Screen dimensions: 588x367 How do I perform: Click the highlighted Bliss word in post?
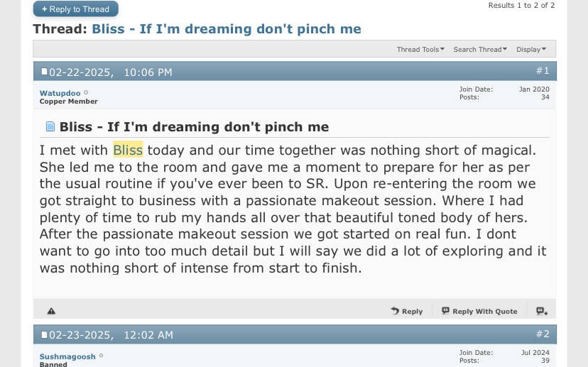tap(128, 150)
